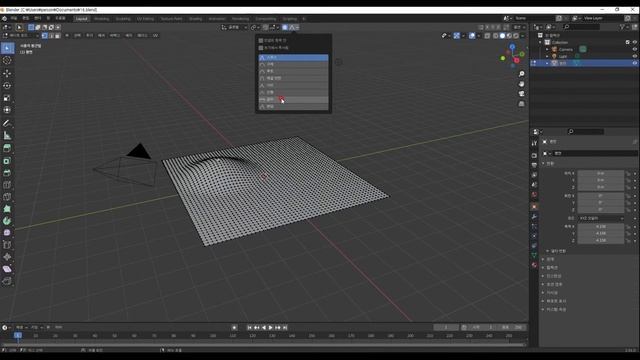Hide the Light object in outliner
640x360 pixels.
(635, 56)
